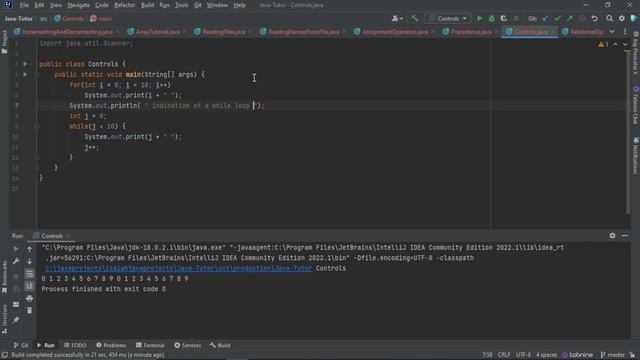Click up arrow in Run console toolbar

point(29,249)
